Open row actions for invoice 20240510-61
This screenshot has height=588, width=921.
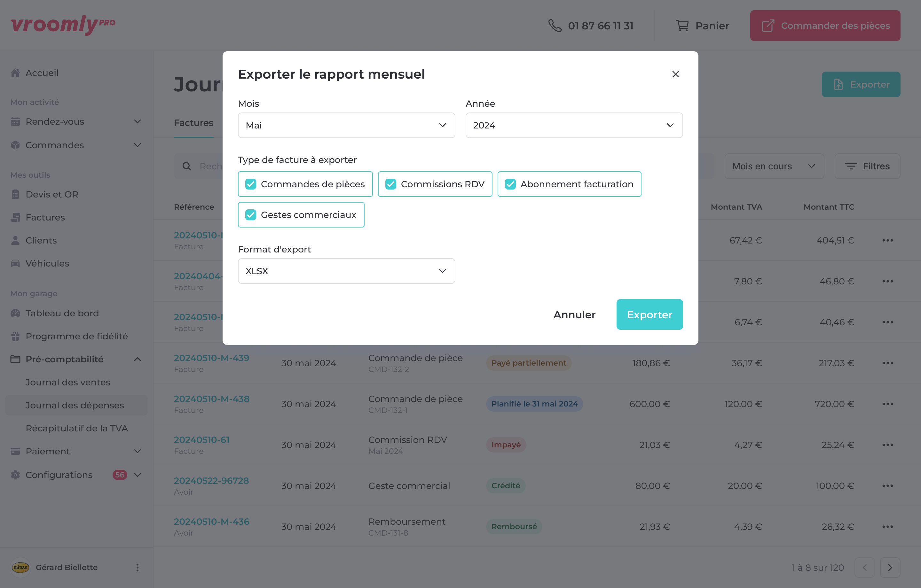pyautogui.click(x=888, y=445)
